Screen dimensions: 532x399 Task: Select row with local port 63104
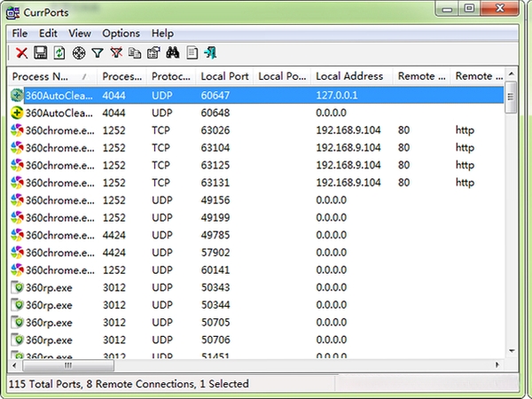[x=257, y=147]
